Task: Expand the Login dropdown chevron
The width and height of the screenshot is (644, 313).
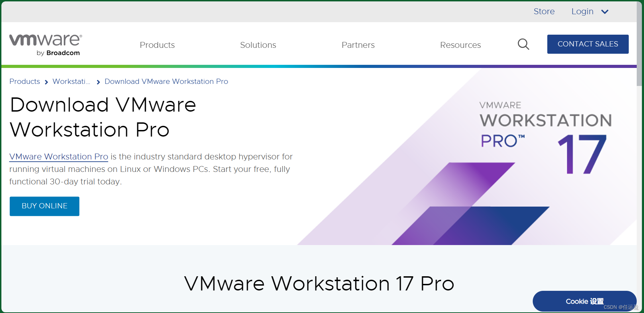Action: [x=605, y=11]
